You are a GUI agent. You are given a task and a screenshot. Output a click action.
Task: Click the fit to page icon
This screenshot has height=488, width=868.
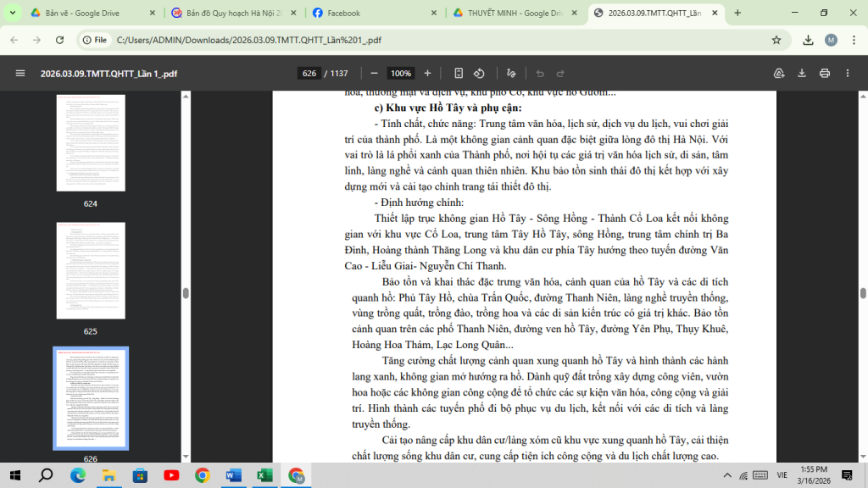459,73
